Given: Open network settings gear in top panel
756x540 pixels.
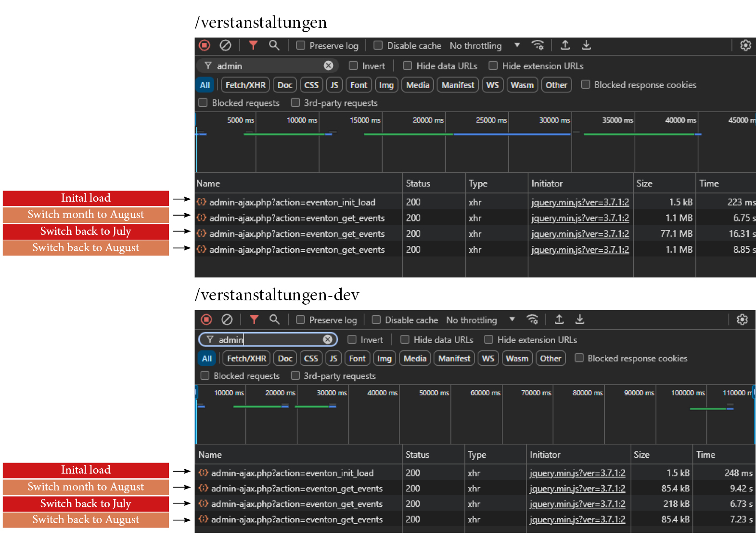Looking at the screenshot, I should point(745,45).
